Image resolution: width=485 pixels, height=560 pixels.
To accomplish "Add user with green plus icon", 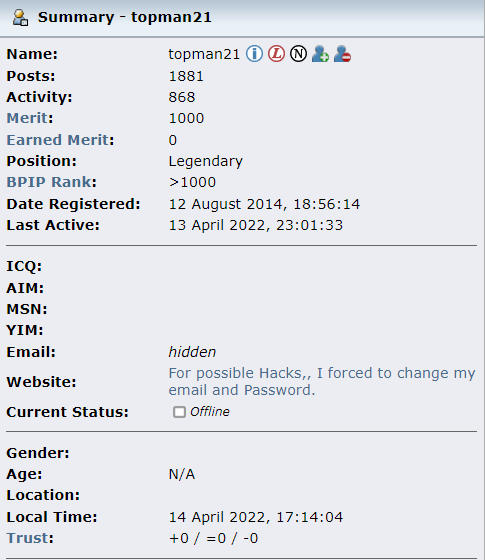I will [320, 54].
